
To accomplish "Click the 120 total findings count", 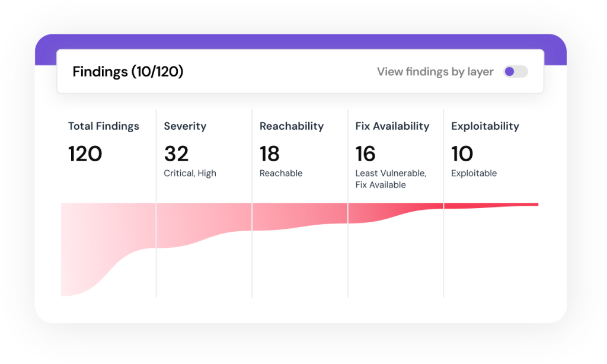I will (85, 154).
